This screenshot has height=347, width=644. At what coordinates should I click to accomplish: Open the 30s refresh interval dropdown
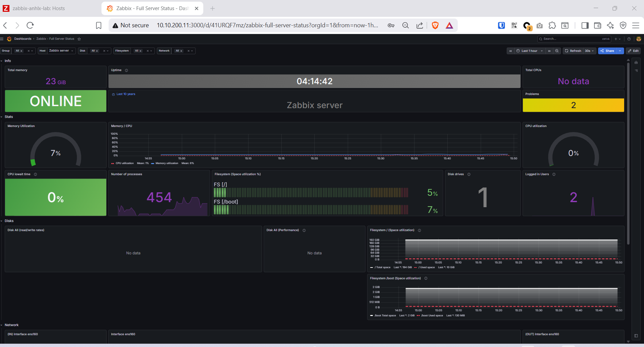[589, 51]
